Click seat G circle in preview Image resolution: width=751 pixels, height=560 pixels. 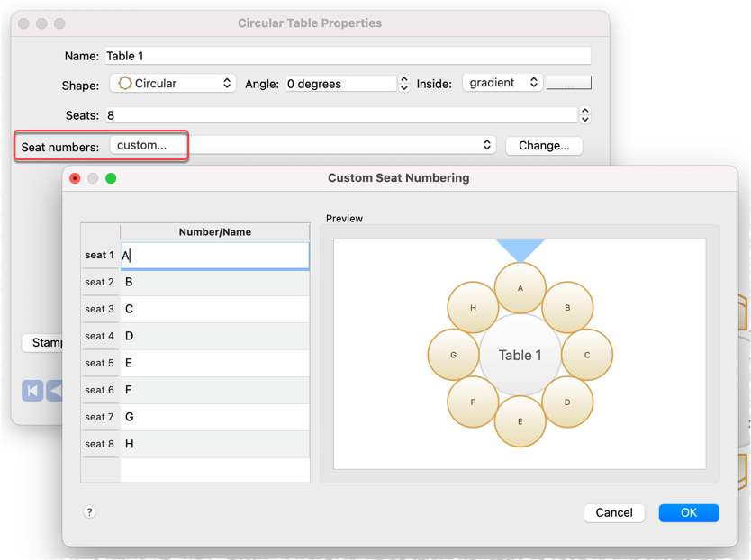[x=453, y=355]
